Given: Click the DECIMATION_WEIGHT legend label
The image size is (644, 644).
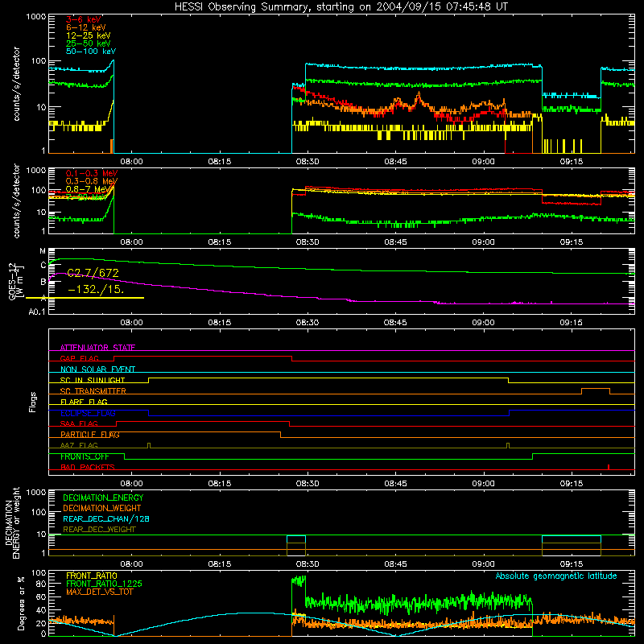Looking at the screenshot, I should [102, 508].
